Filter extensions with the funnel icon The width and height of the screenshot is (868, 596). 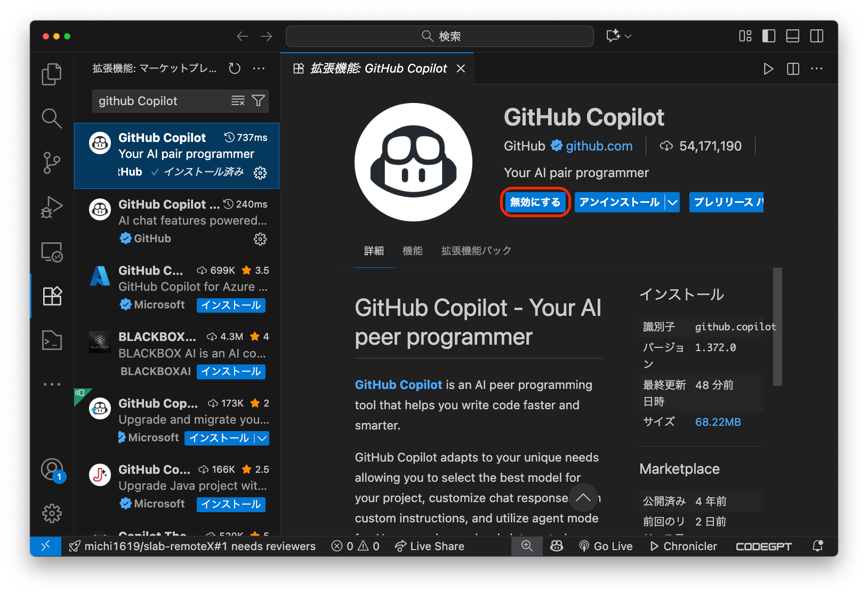click(x=259, y=101)
